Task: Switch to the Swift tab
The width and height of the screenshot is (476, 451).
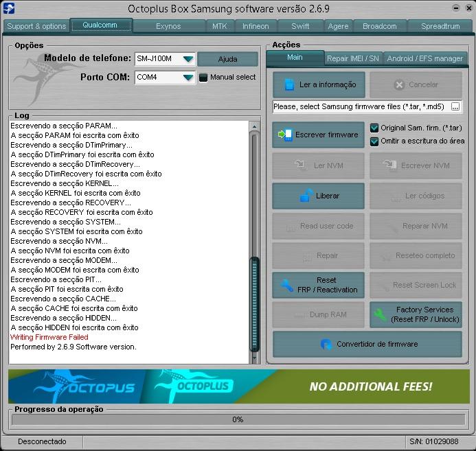Action: coord(300,26)
